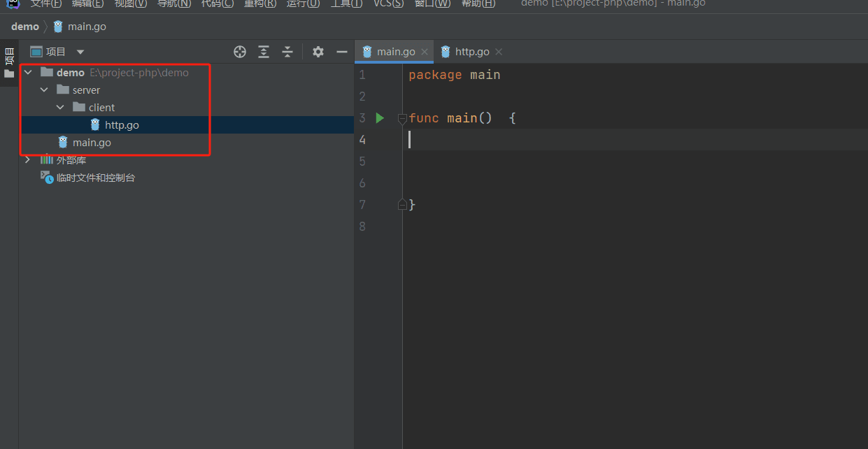Toggle the 项目 vertical side tab

click(x=9, y=63)
